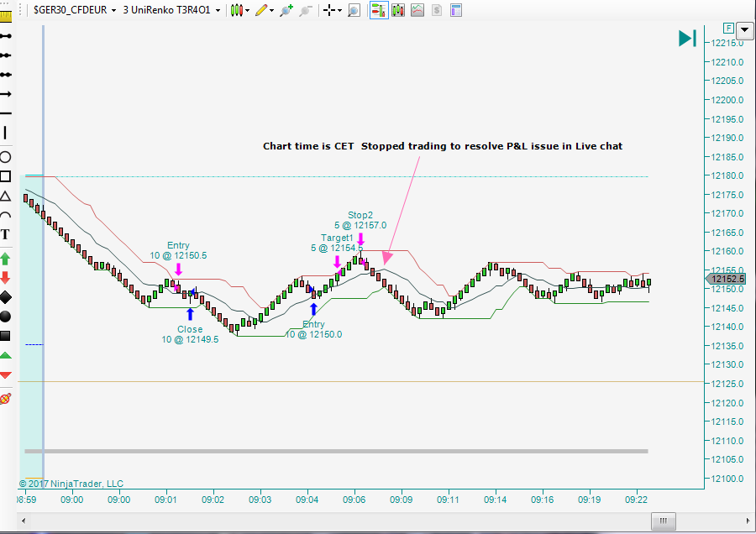Screen dimensions: 756x534
Task: Click the pencil drawing tools icon
Action: click(261, 9)
